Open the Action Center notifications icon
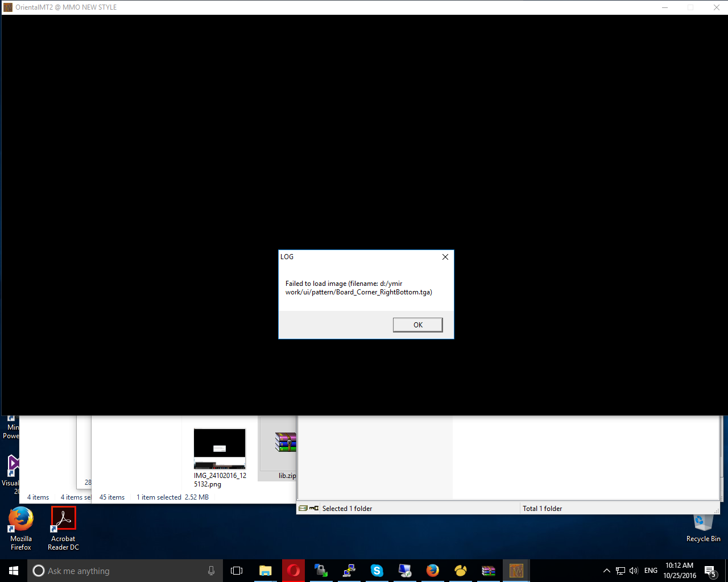 710,571
